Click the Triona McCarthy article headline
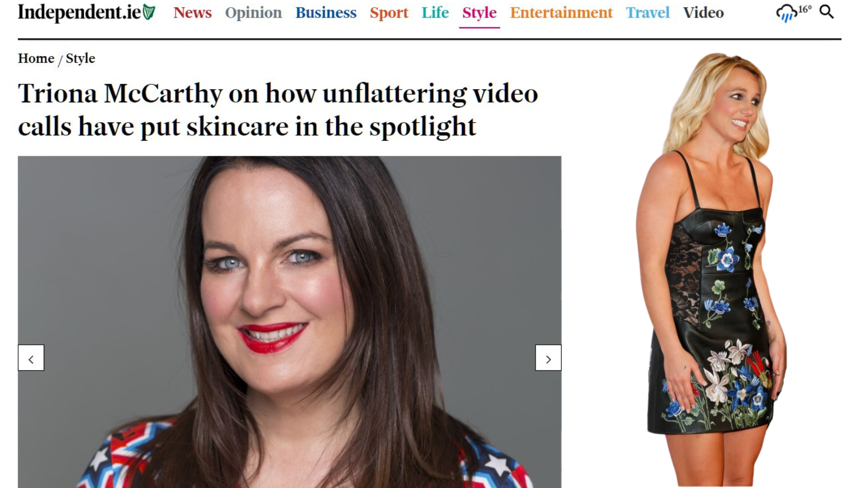The height and width of the screenshot is (488, 868). click(278, 110)
